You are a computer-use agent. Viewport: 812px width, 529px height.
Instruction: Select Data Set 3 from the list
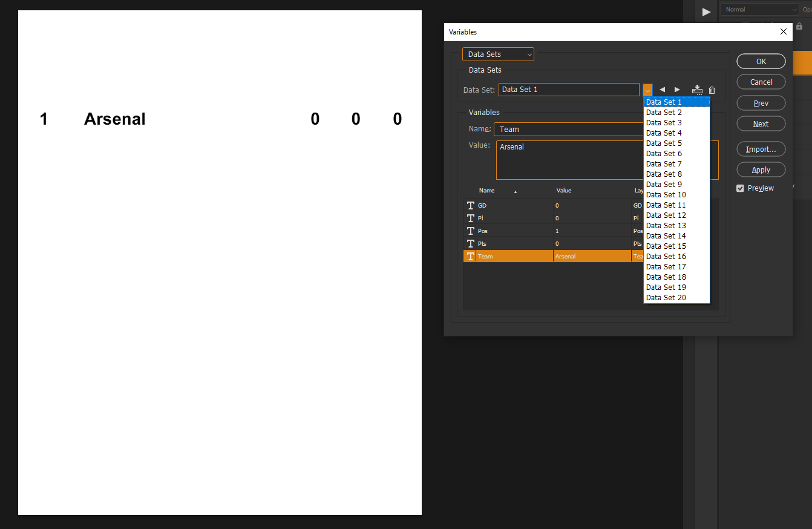click(x=676, y=123)
